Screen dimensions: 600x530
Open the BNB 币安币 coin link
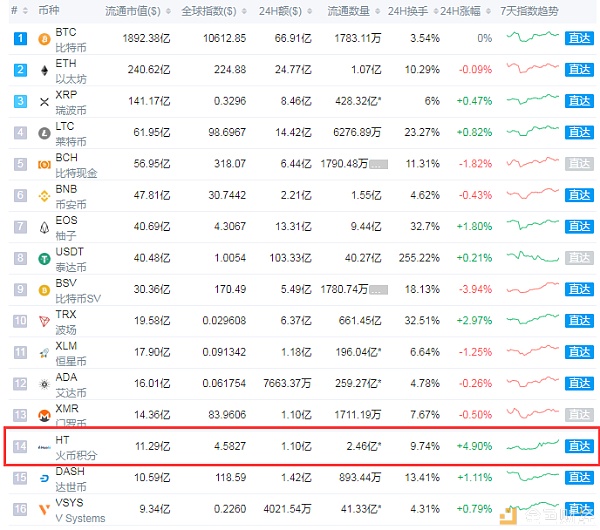click(x=71, y=196)
